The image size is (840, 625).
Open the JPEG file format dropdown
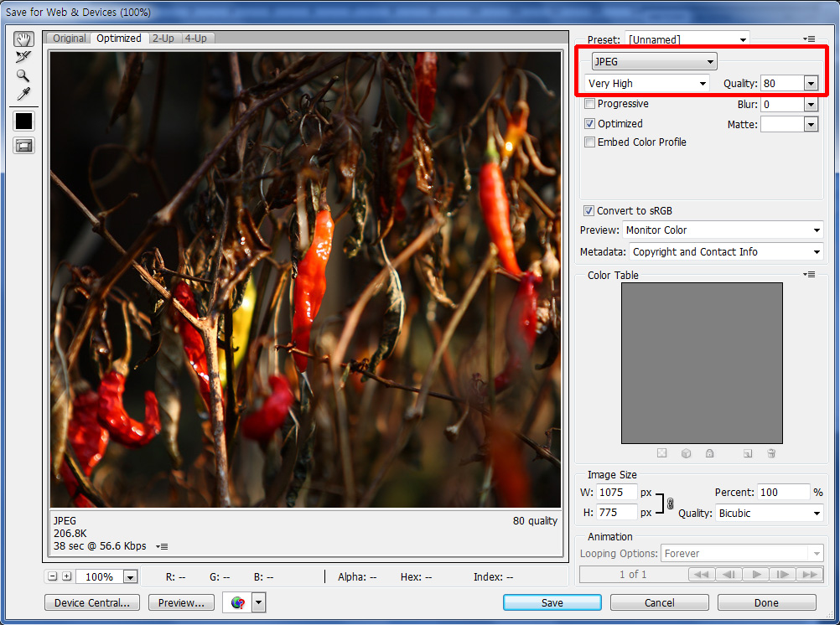[x=654, y=61]
